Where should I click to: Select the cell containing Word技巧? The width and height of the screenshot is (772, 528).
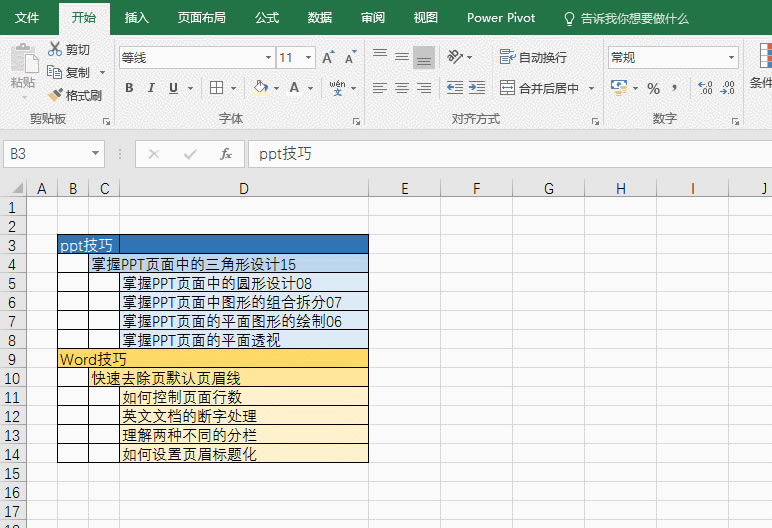(92, 358)
